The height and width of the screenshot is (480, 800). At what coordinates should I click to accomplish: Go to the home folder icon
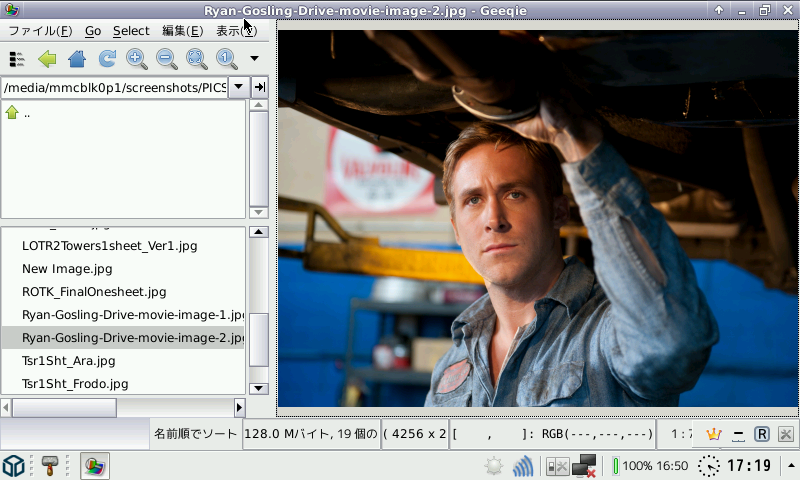(77, 59)
